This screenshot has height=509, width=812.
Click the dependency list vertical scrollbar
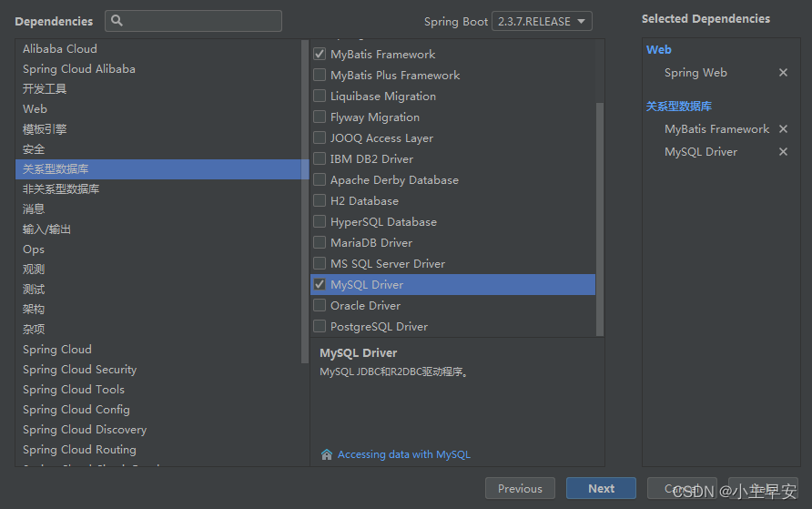click(x=600, y=219)
